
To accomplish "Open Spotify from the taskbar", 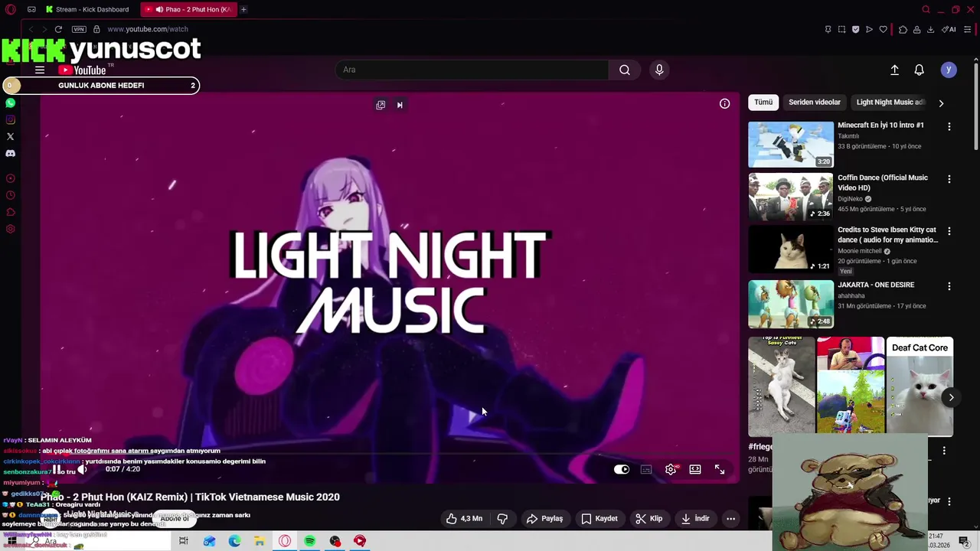I will (x=310, y=541).
